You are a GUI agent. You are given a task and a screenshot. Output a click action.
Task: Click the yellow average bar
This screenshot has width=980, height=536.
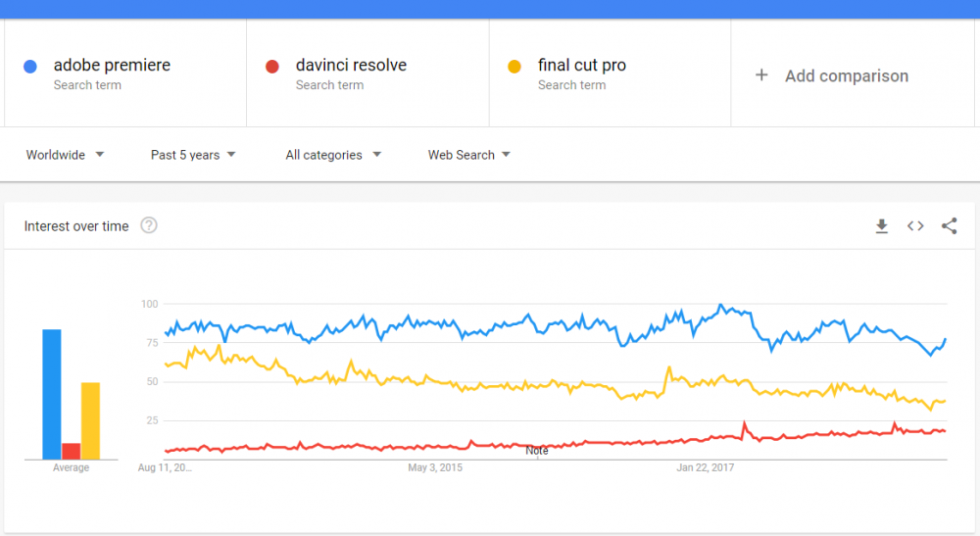(x=90, y=420)
